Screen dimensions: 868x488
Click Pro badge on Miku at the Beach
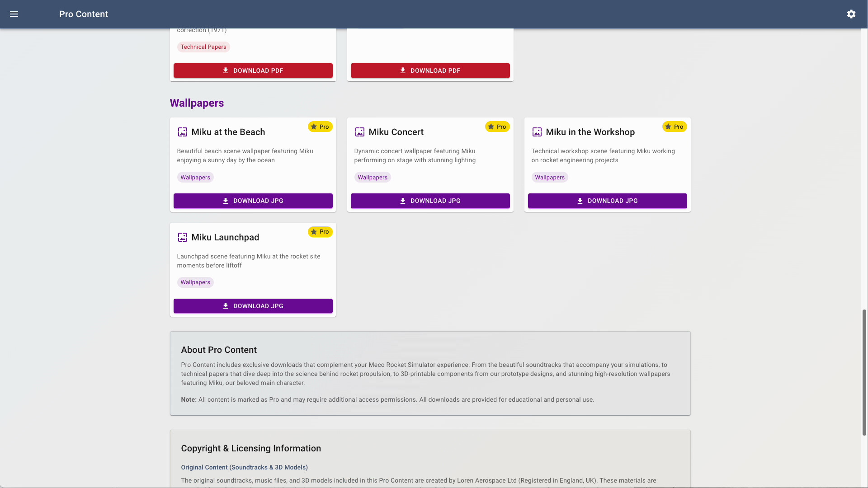pyautogui.click(x=320, y=127)
